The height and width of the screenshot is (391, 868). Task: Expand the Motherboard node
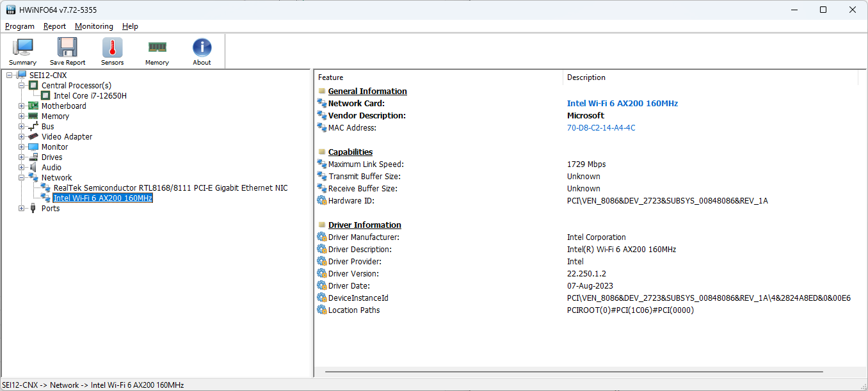click(22, 106)
